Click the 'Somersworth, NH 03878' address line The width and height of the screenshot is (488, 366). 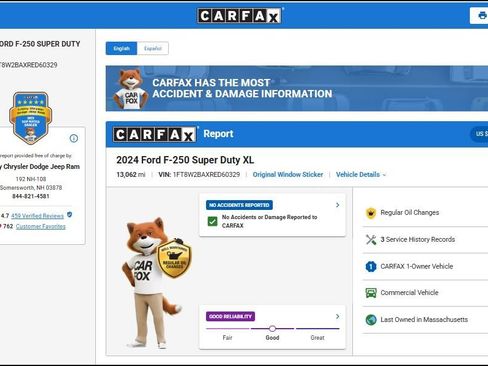click(x=31, y=188)
